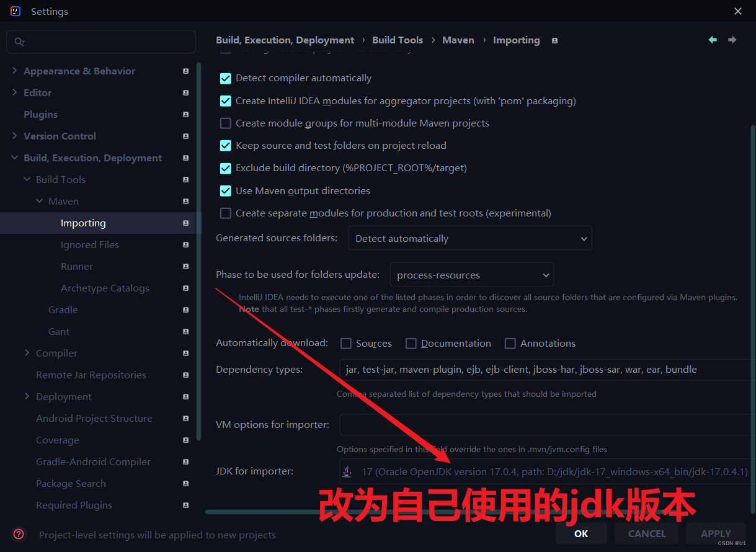The height and width of the screenshot is (552, 756).
Task: Open Ignored Files settings page
Action: 90,245
